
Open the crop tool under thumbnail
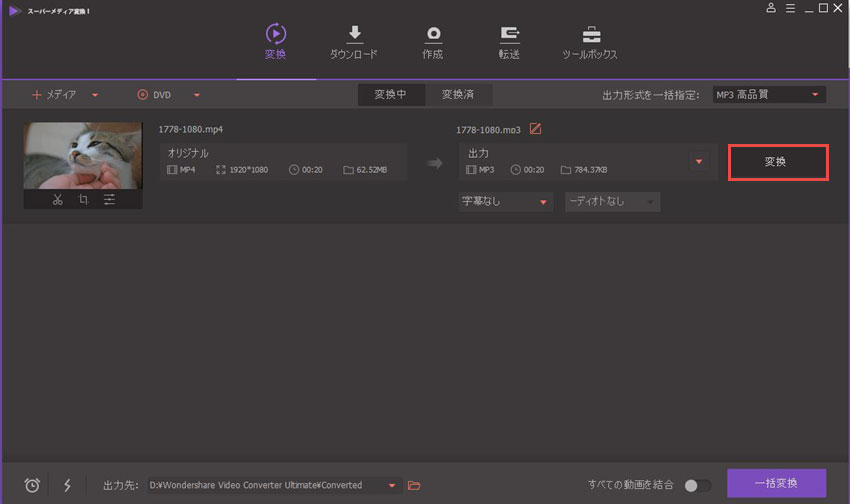(83, 199)
